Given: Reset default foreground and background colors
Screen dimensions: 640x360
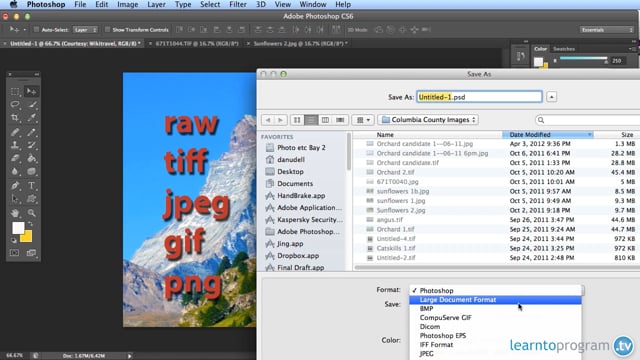Looking at the screenshot, I should 13,241.
